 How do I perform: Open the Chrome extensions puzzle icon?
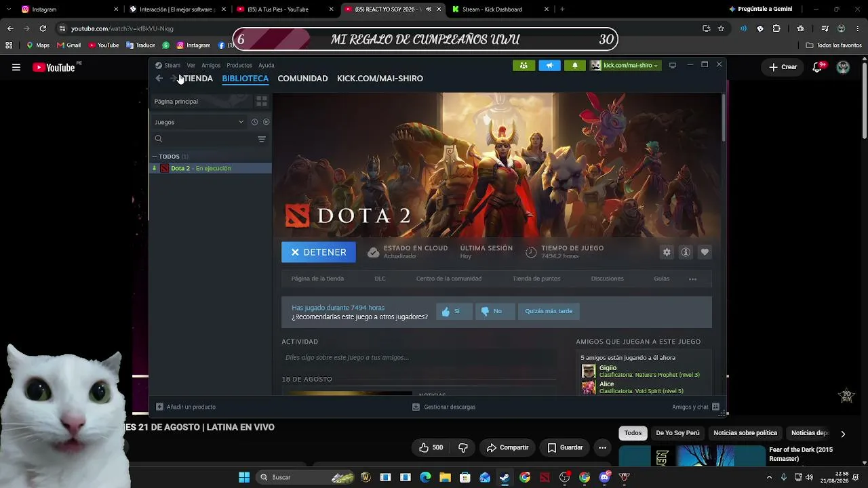coord(776,28)
